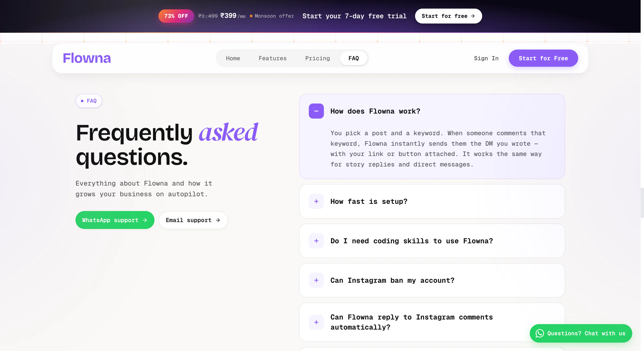Collapse the 'How does Flowna work?' heading
The height and width of the screenshot is (351, 644).
pyautogui.click(x=375, y=111)
